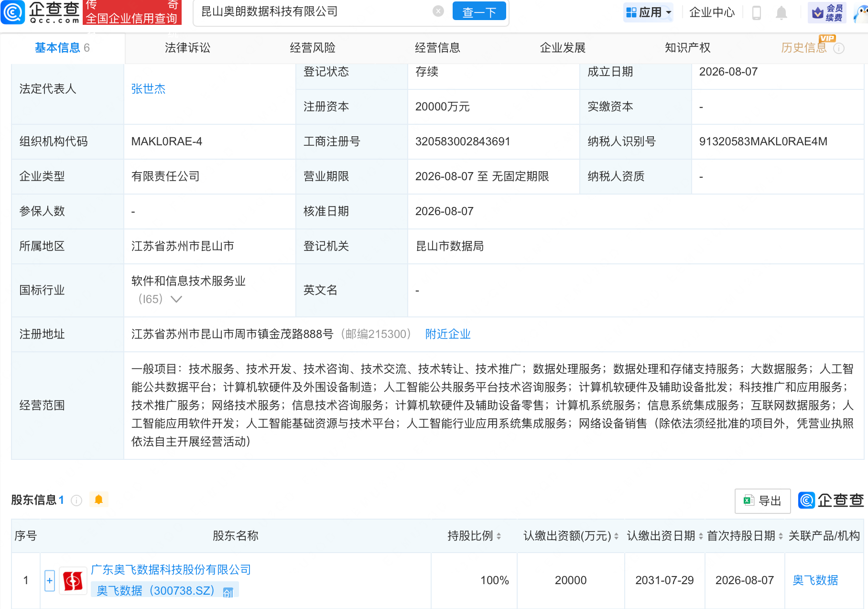Click taxpayer ID 91320583MAKL0RAE4M

tap(763, 141)
